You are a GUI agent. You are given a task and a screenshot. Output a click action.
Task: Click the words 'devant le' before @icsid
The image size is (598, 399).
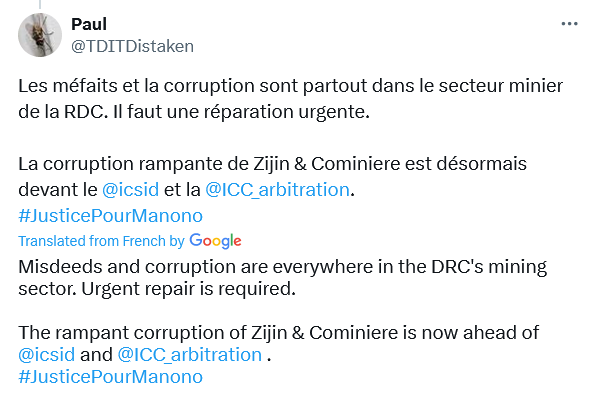(58, 190)
